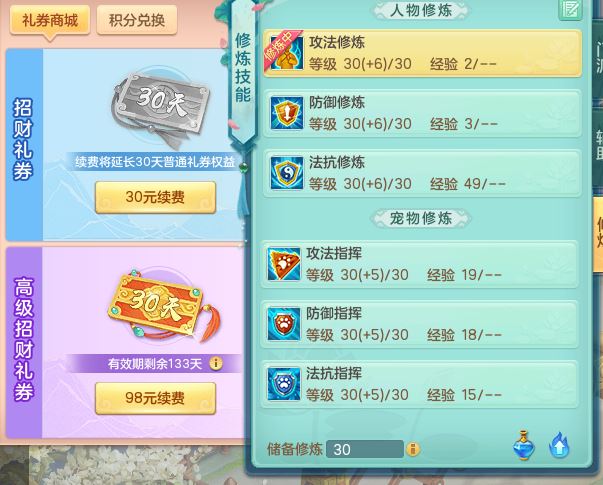Screen dimensions: 603x485
Task: Click the 98元续费 button
Action: 155,398
